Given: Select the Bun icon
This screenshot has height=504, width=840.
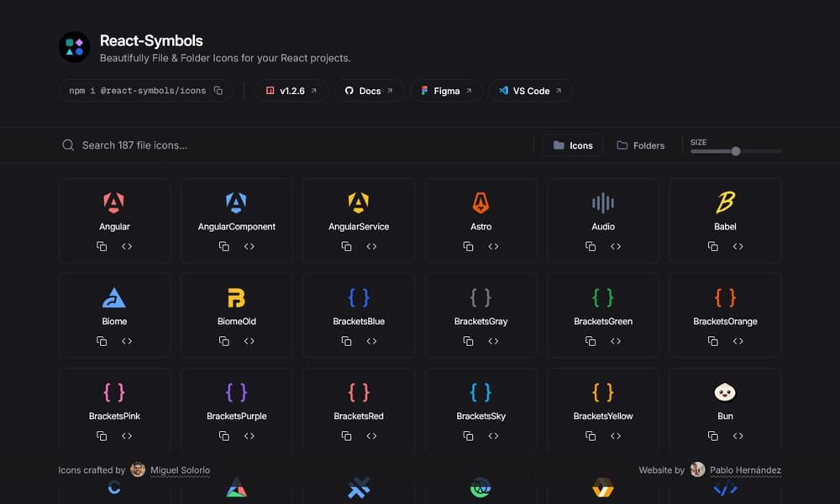Looking at the screenshot, I should pos(725,391).
